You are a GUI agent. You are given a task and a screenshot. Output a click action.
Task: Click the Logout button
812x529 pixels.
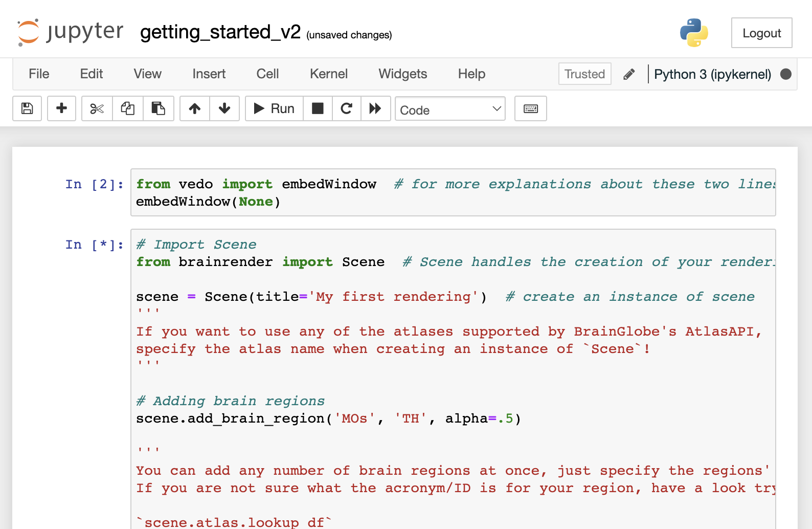[x=761, y=33]
